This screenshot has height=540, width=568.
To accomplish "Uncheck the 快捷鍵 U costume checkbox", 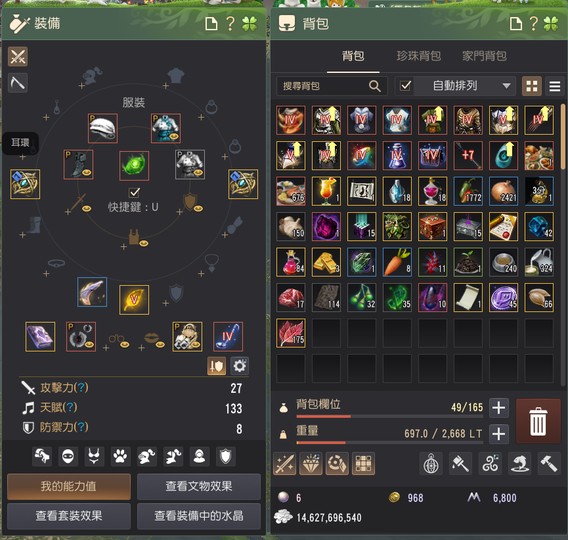I will tap(135, 192).
